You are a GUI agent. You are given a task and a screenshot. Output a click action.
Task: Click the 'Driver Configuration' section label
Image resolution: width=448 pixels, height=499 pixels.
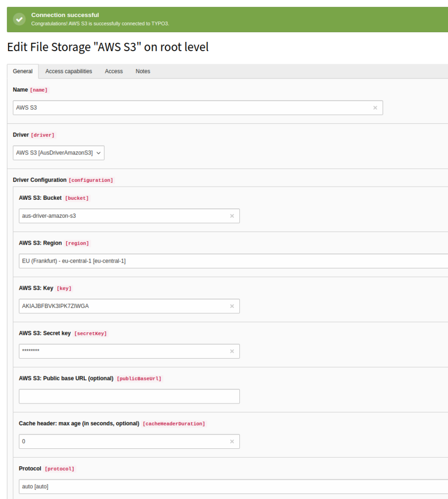pyautogui.click(x=39, y=180)
